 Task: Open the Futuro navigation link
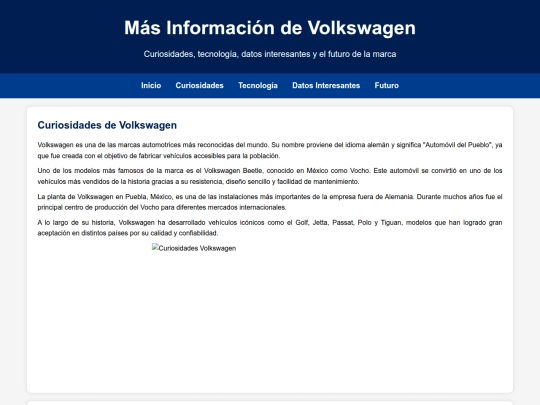[x=386, y=85]
